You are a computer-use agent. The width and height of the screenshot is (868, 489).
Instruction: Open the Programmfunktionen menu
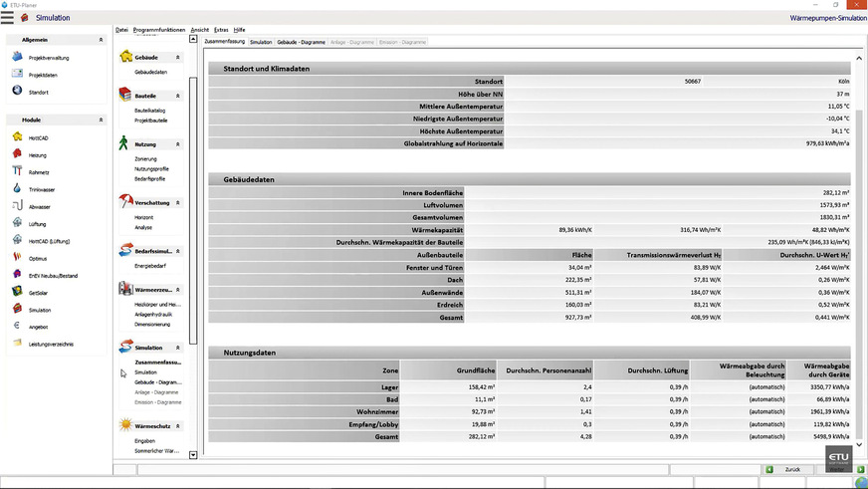coord(158,30)
